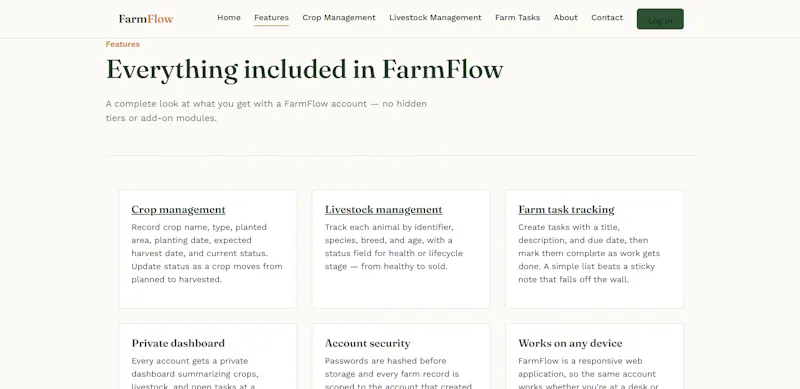Go to the Home nav link
This screenshot has height=389, width=800.
pos(229,17)
